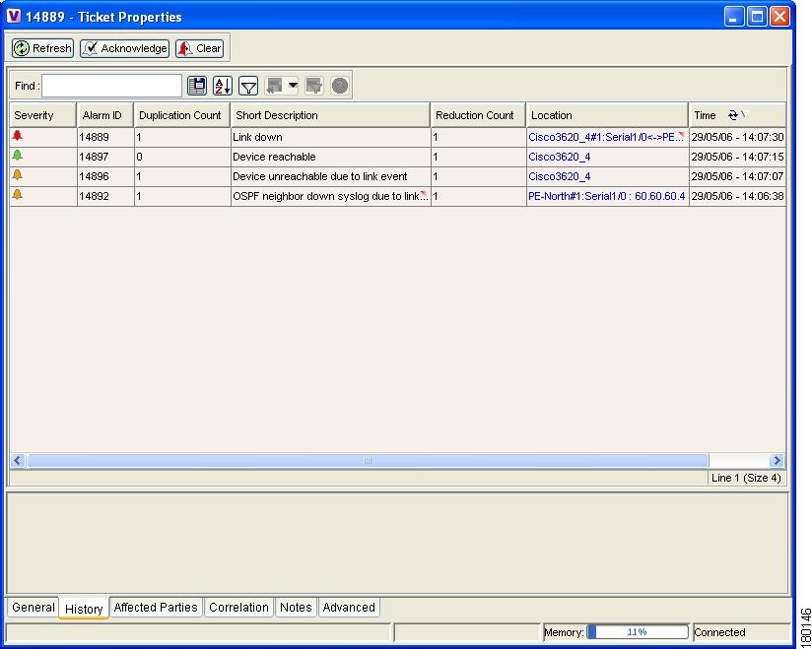Open the filter funnel icon
This screenshot has height=649, width=812.
point(248,87)
